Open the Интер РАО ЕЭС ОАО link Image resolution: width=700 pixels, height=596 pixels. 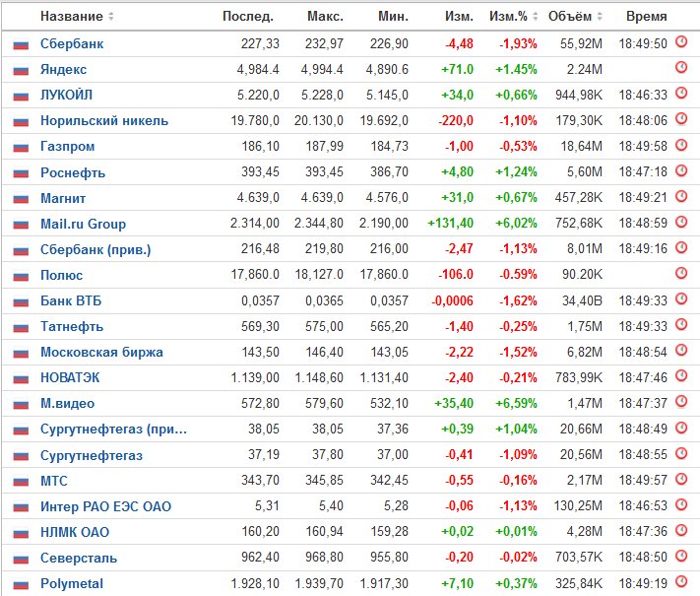pos(105,506)
